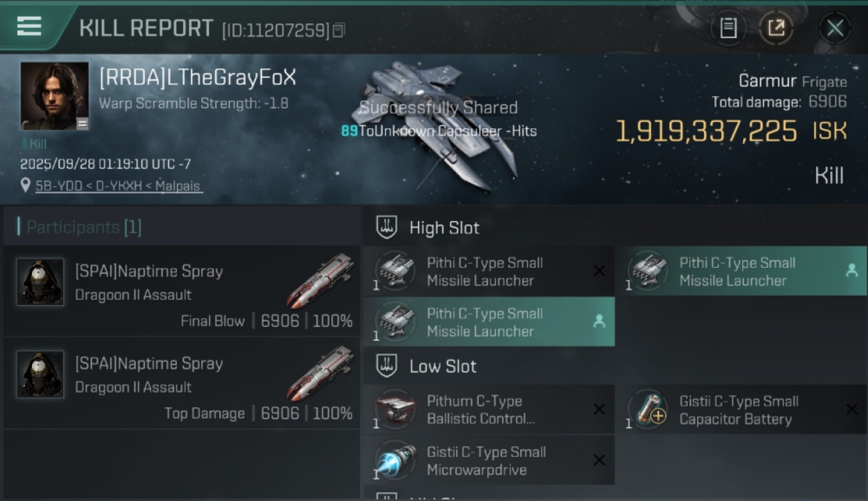The image size is (868, 501).
Task: Collapse the High Slot section
Action: tap(427, 227)
